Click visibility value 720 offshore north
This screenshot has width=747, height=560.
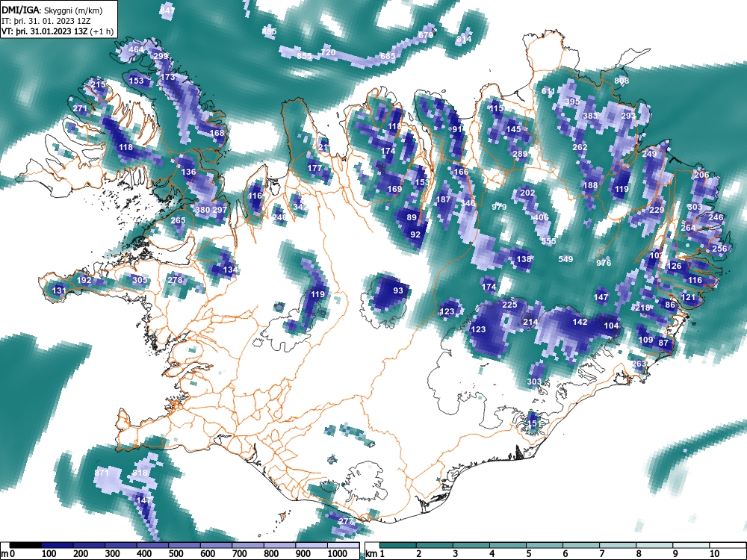click(x=328, y=52)
